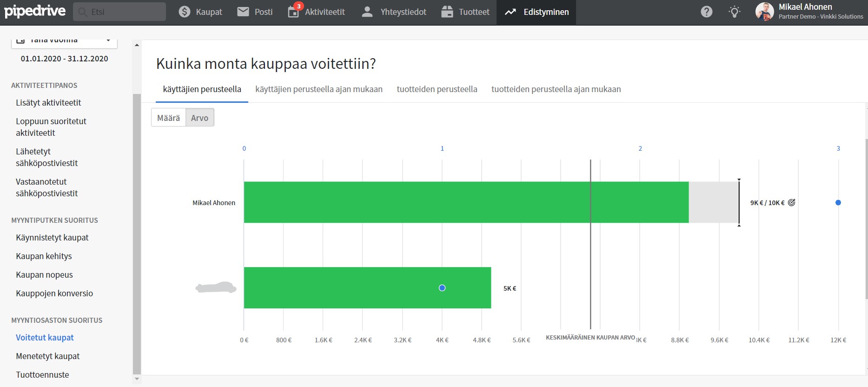Open Kauppojen konversio report
868x387 pixels.
click(x=54, y=294)
